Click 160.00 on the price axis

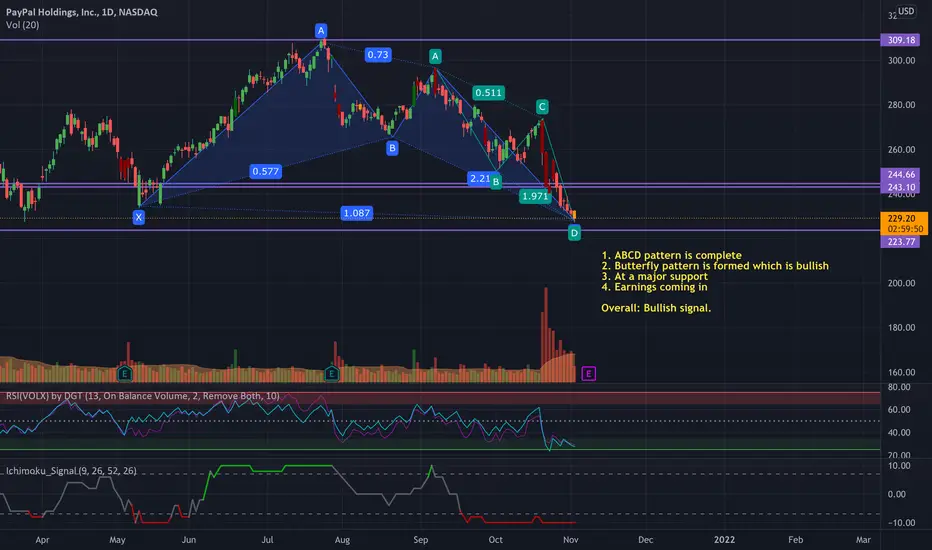coord(902,372)
